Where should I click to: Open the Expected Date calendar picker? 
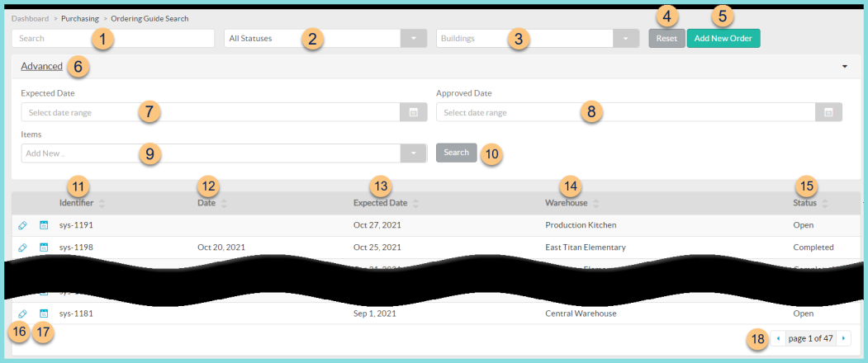[414, 112]
